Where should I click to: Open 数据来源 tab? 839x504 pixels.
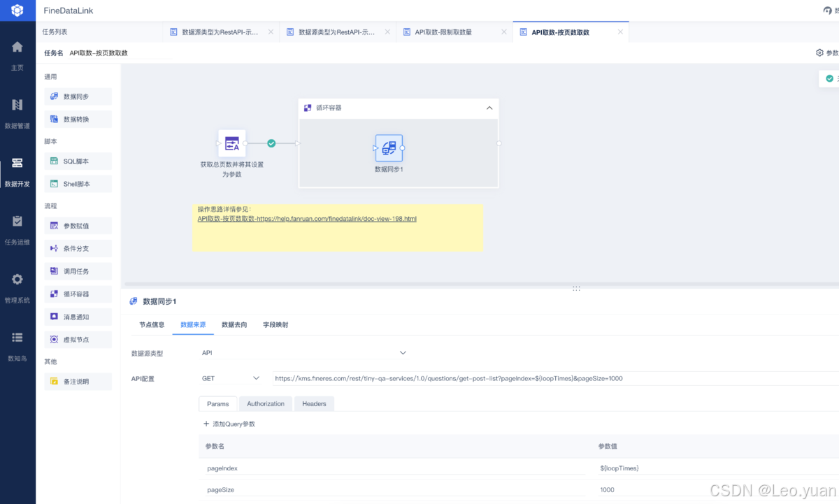coord(193,325)
